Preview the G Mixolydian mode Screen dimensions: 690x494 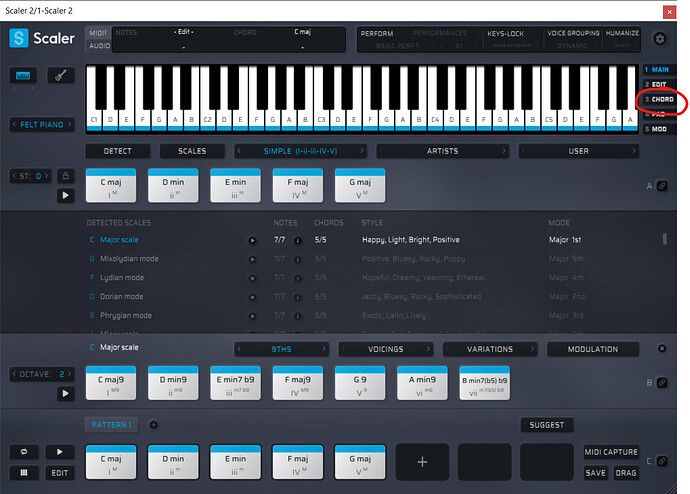[x=252, y=259]
